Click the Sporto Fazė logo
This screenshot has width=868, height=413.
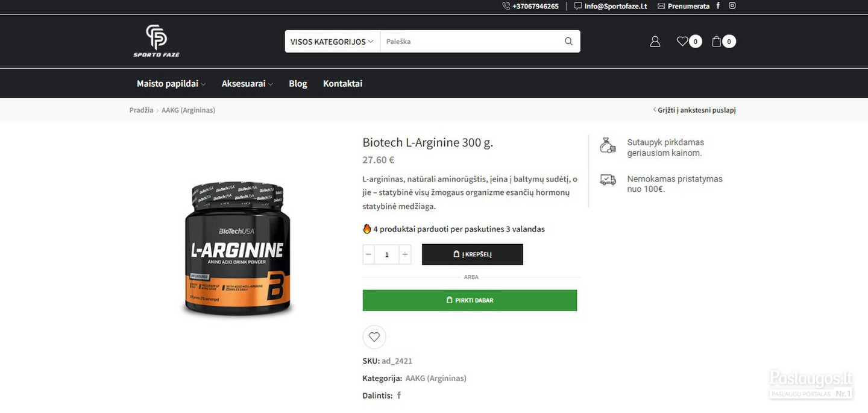pyautogui.click(x=157, y=41)
